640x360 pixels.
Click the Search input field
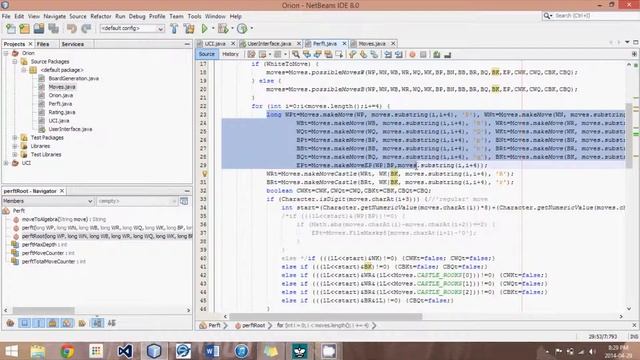pyautogui.click(x=594, y=16)
